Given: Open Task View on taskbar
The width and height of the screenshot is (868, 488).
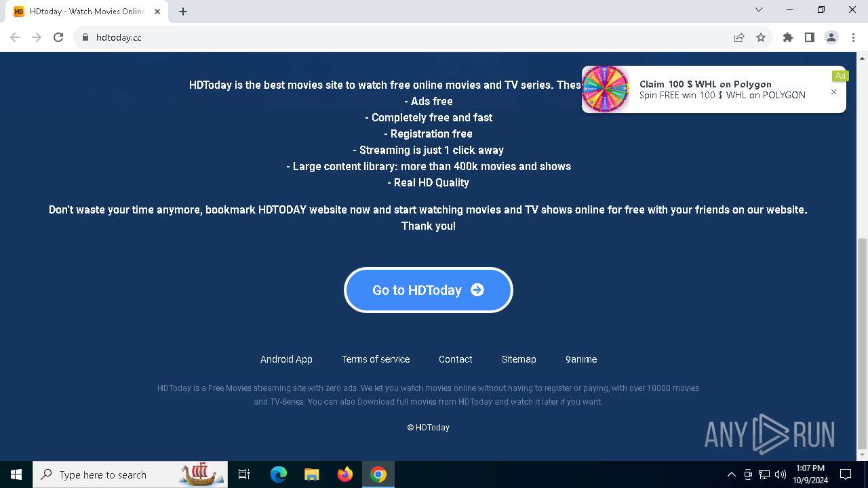Looking at the screenshot, I should tap(244, 474).
